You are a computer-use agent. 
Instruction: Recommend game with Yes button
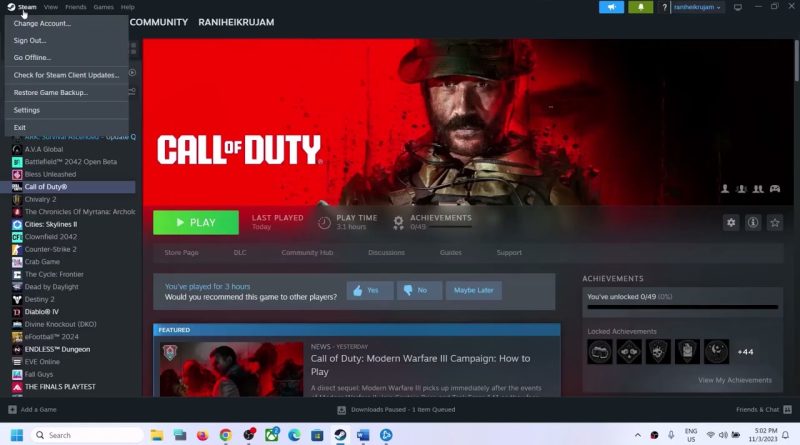[x=370, y=290]
